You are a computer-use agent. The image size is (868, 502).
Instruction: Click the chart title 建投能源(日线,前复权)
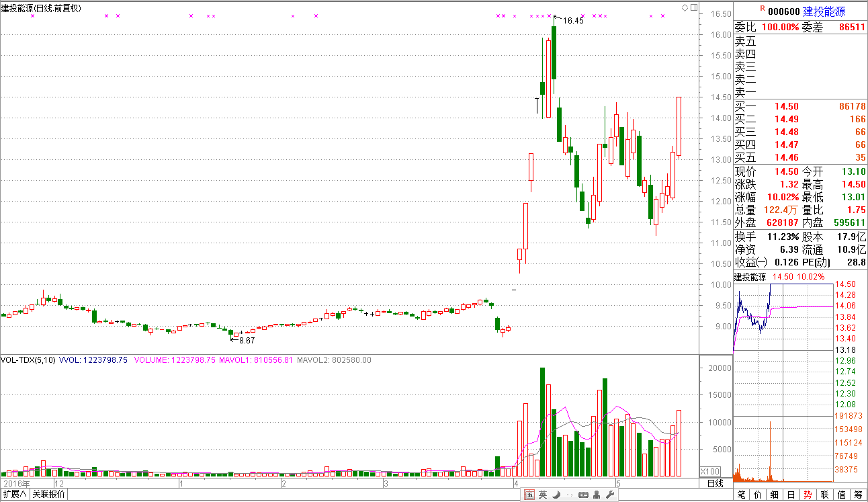tap(40, 8)
